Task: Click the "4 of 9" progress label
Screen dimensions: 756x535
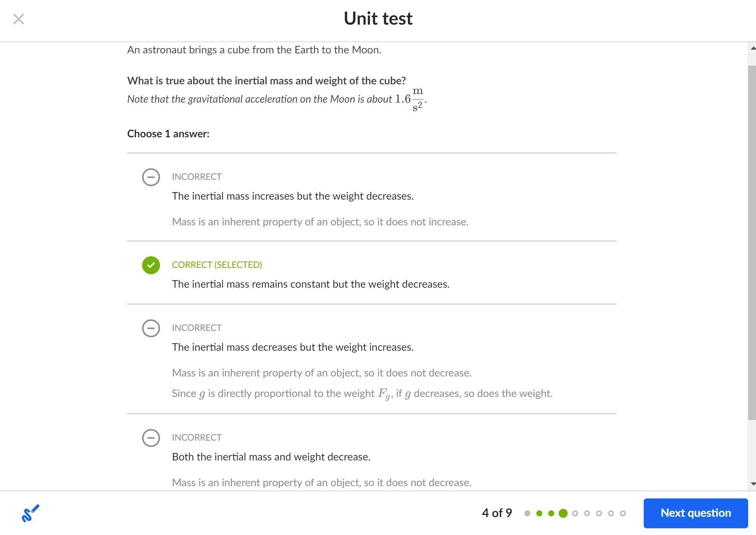Action: (497, 513)
